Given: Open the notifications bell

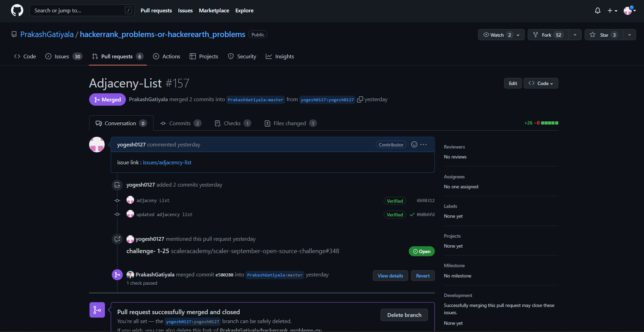Looking at the screenshot, I should (597, 11).
